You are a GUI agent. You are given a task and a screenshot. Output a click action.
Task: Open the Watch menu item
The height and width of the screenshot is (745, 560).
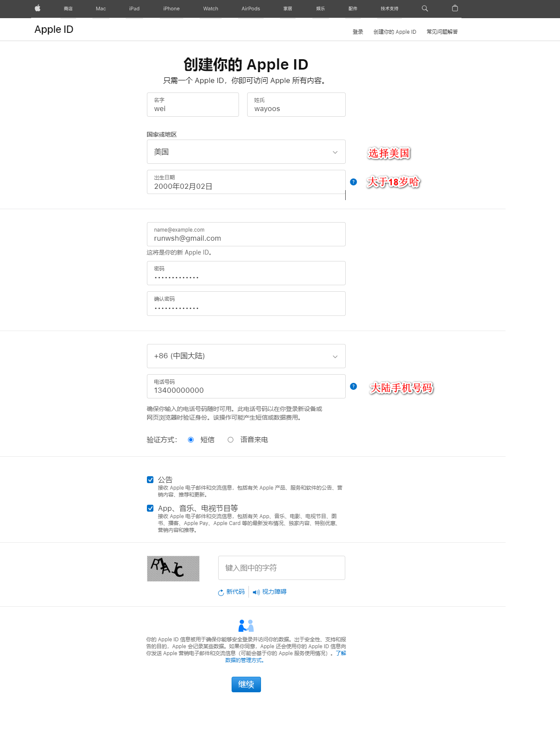[x=211, y=9]
